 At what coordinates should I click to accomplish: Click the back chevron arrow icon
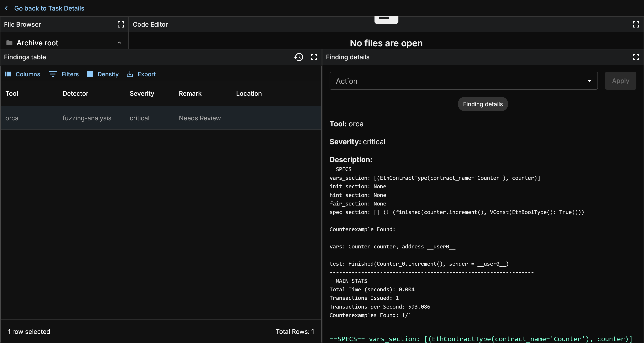click(x=6, y=8)
